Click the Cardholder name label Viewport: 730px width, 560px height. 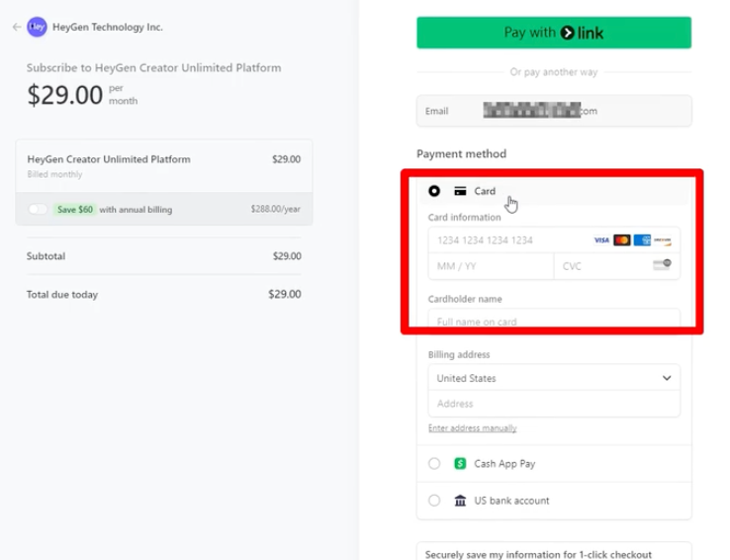click(465, 299)
